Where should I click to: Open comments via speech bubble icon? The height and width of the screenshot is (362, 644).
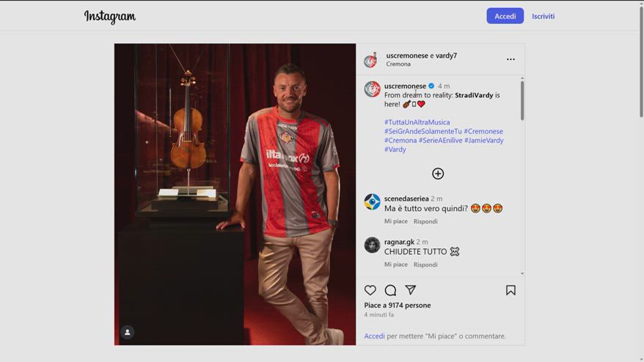390,290
